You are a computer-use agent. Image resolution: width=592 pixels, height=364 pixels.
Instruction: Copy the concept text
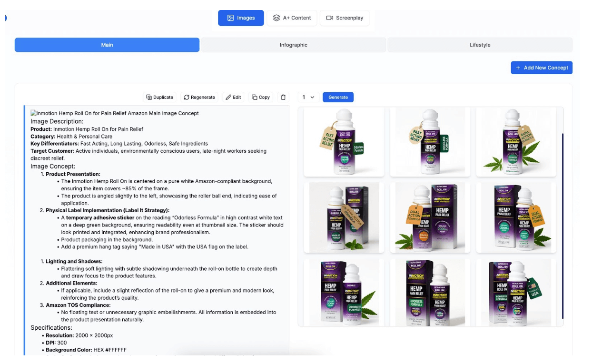(261, 97)
